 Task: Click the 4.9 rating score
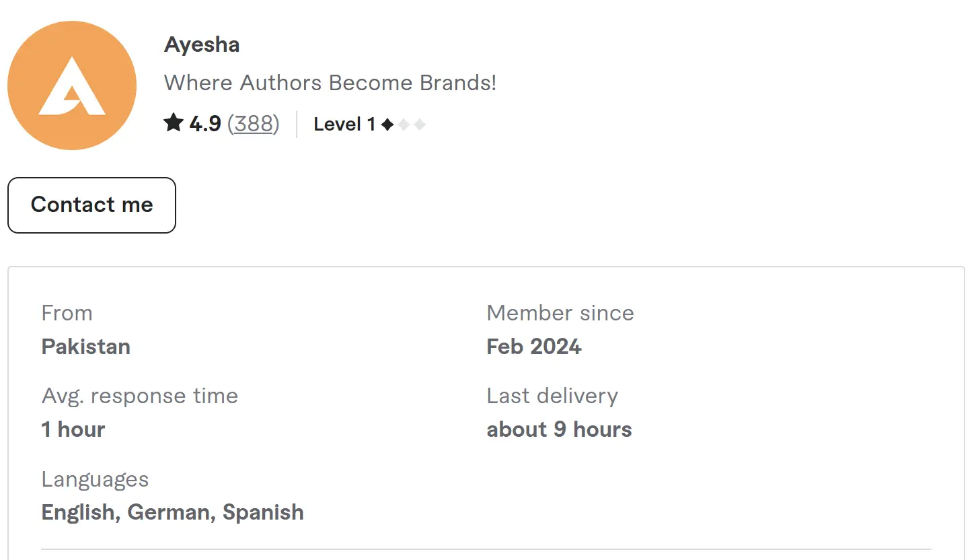(205, 124)
